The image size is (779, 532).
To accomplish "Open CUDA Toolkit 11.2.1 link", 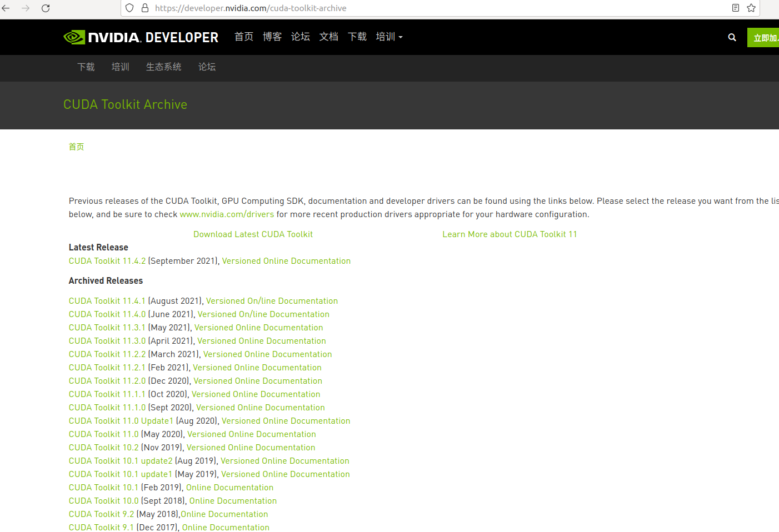I will pos(107,368).
